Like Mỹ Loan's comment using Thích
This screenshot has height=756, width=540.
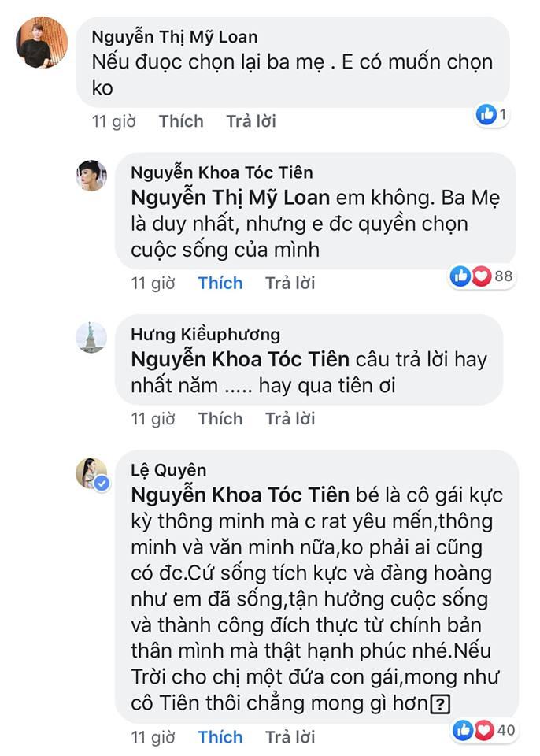click(x=181, y=120)
